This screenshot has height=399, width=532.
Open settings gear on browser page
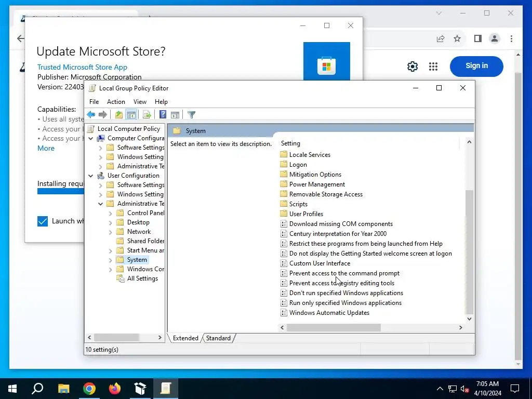click(413, 66)
